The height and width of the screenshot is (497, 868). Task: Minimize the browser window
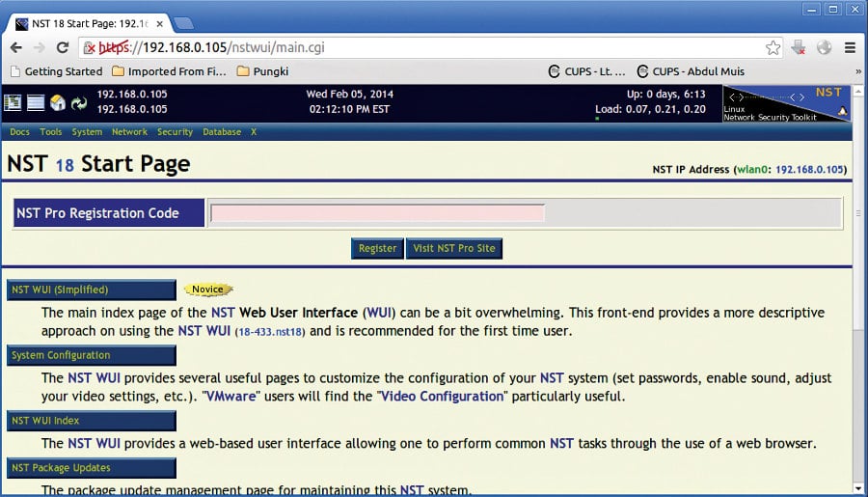pos(811,10)
